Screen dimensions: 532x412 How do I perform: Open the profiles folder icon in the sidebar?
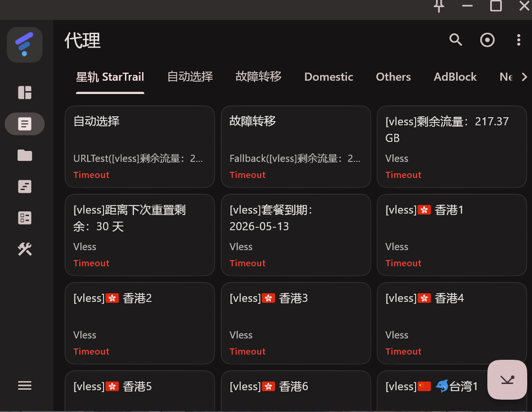click(x=25, y=155)
